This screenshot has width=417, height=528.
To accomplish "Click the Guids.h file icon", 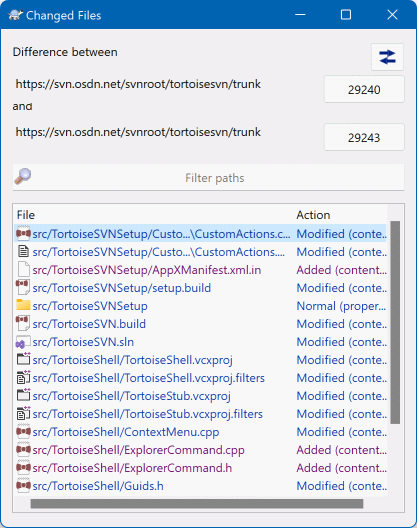I will click(23, 486).
